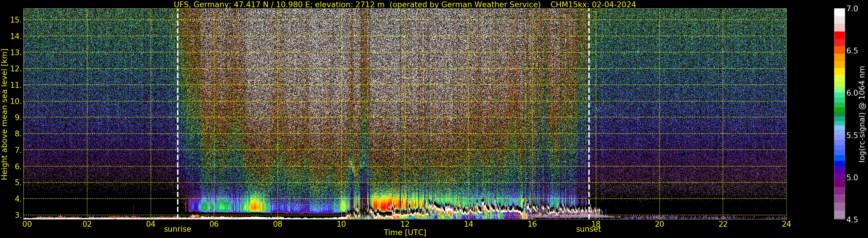Click the '8.' height axis tick label

point(18,134)
